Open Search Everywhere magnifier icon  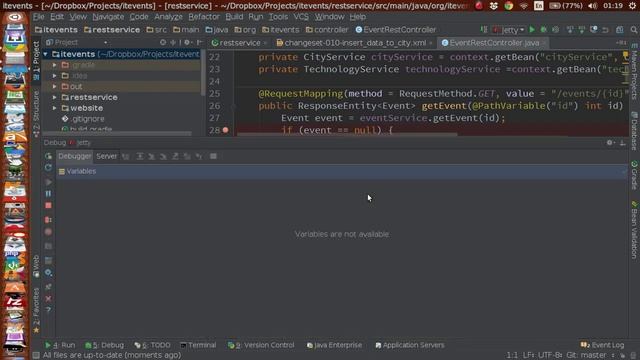[x=633, y=29]
